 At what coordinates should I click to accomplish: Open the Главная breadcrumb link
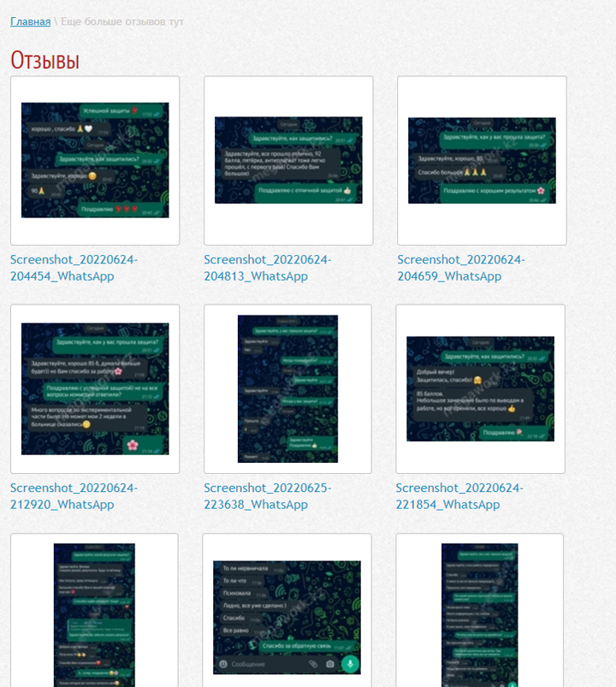pyautogui.click(x=30, y=21)
